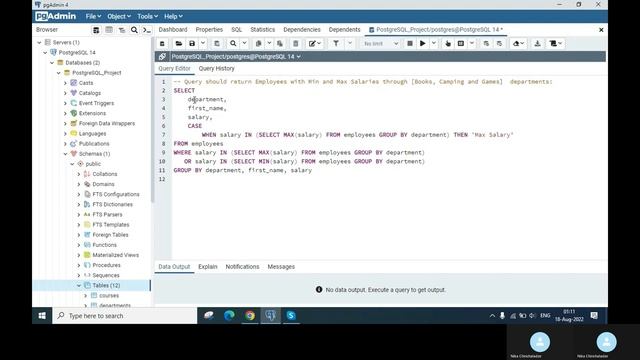This screenshot has height=360, width=640.
Task: Collapse the Servers (1) tree node
Action: click(39, 42)
